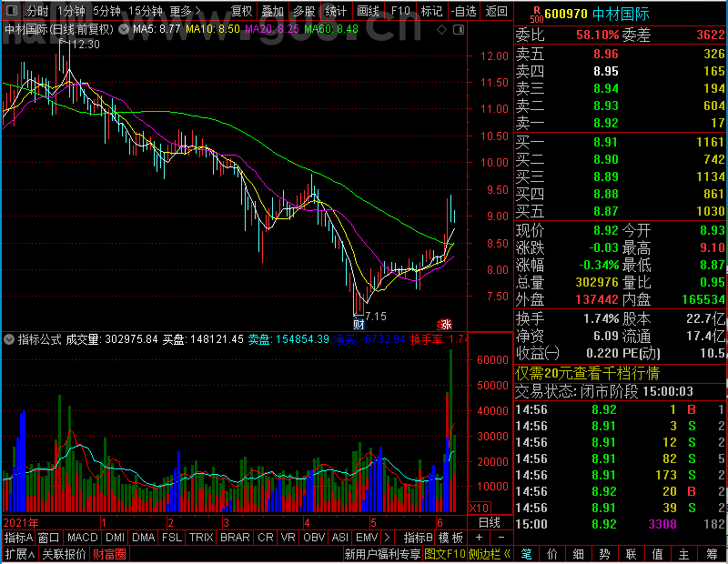The height and width of the screenshot is (564, 728).
Task: Select the TRIX indicator
Action: (x=201, y=538)
